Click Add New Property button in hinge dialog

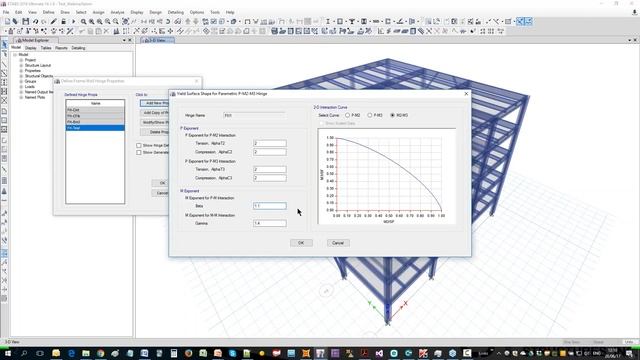pos(155,103)
